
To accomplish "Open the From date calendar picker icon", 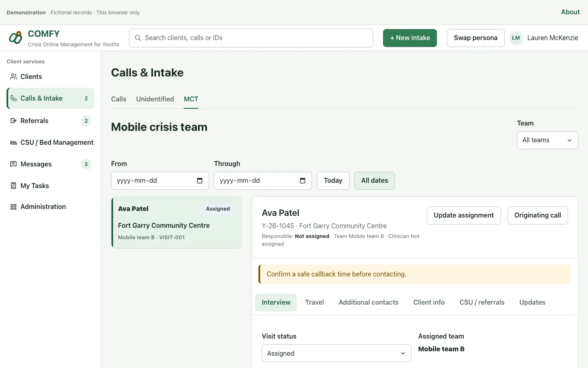I will 200,181.
